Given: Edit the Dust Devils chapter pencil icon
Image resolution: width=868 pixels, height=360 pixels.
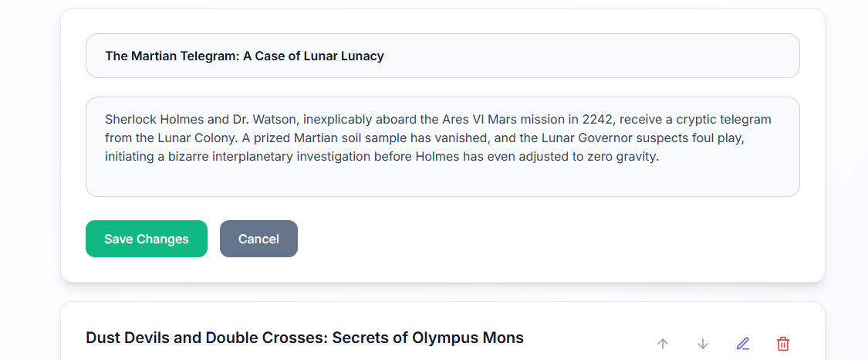Looking at the screenshot, I should click(743, 344).
